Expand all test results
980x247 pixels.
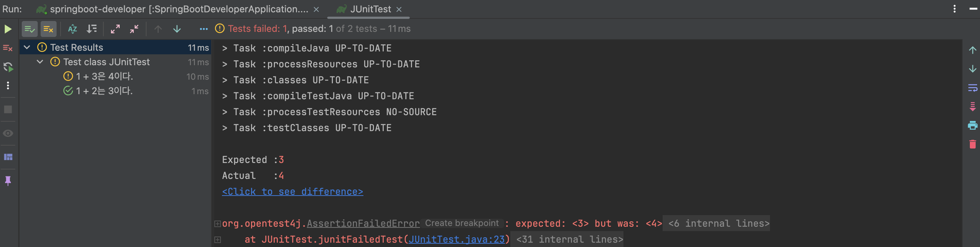click(x=115, y=29)
